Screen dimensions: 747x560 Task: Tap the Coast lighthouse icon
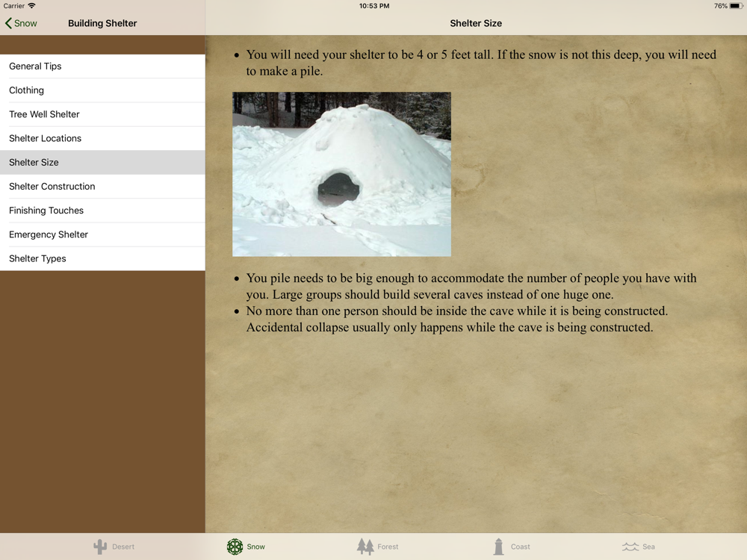(x=499, y=547)
